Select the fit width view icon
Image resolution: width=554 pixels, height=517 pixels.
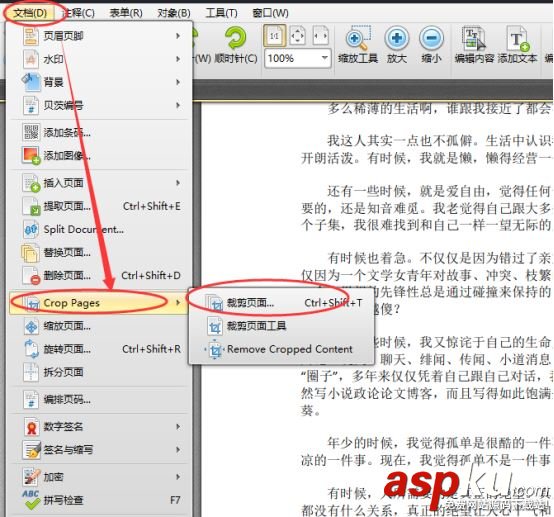[x=320, y=36]
